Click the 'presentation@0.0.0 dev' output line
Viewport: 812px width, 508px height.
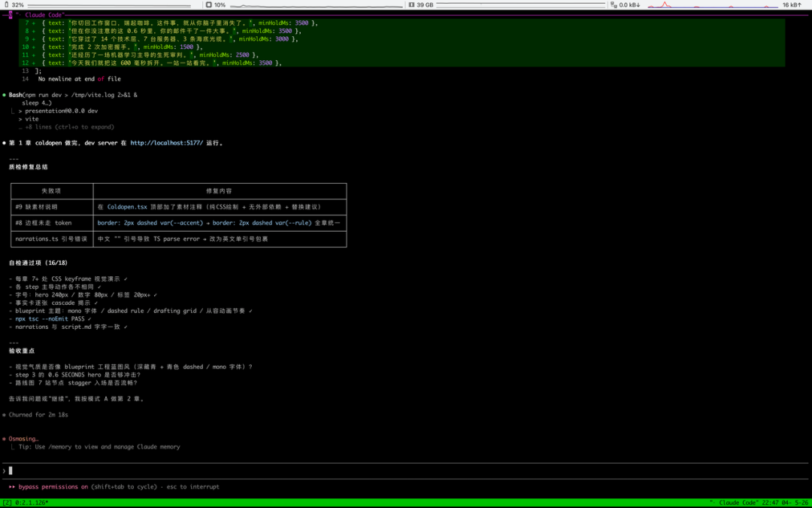62,111
